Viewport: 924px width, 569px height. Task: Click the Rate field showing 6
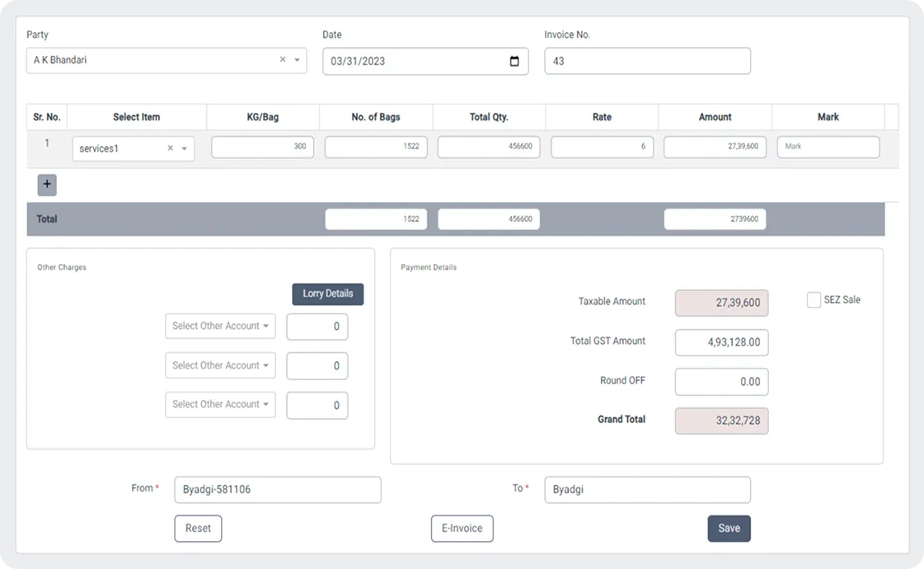click(602, 147)
